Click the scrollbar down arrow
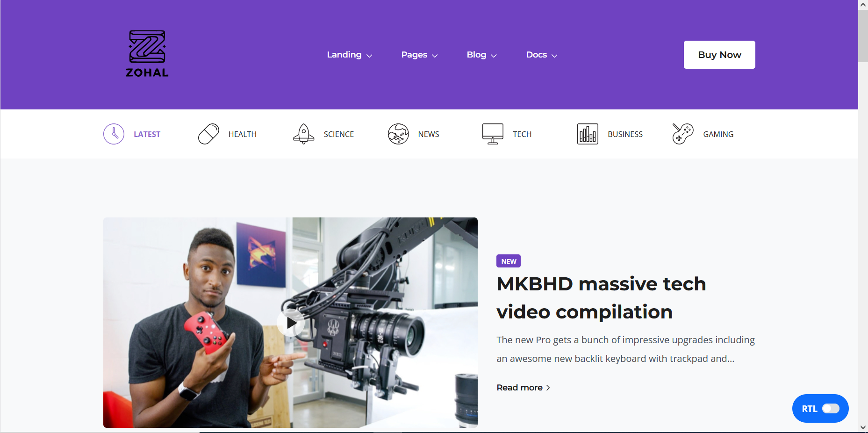The width and height of the screenshot is (868, 433). tap(863, 427)
